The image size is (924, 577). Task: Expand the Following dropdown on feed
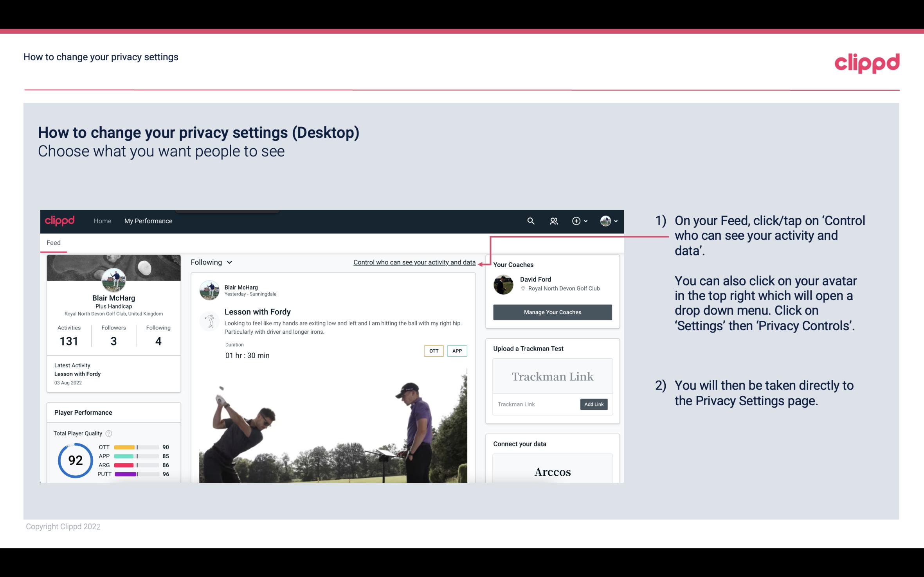tap(211, 261)
